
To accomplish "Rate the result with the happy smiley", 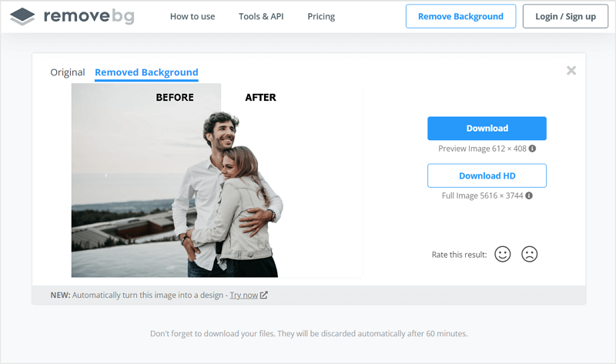I will click(503, 254).
